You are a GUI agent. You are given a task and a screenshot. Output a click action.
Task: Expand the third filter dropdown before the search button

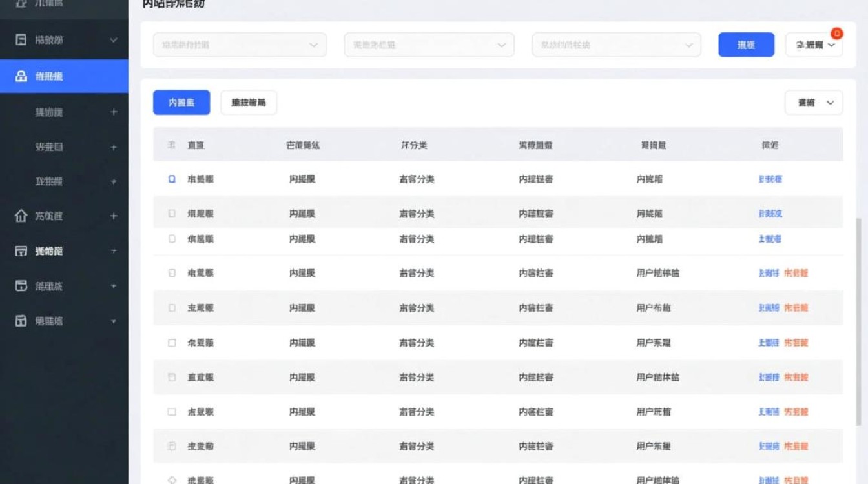coord(615,45)
